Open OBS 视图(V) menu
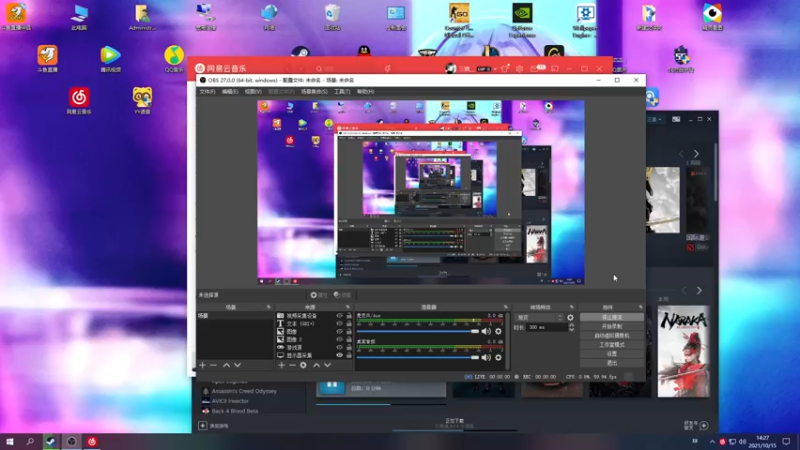Screen dimensions: 800x450 click(253, 91)
